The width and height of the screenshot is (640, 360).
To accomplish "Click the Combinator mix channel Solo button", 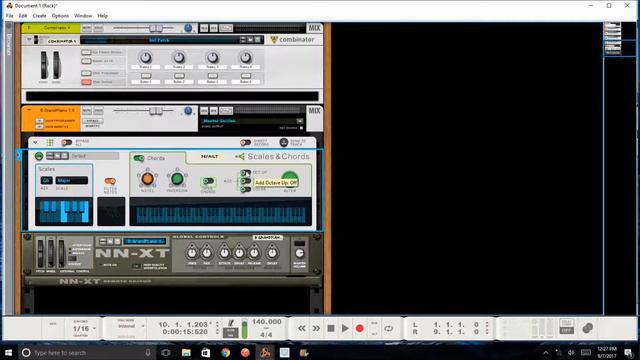I will pyautogui.click(x=98, y=28).
